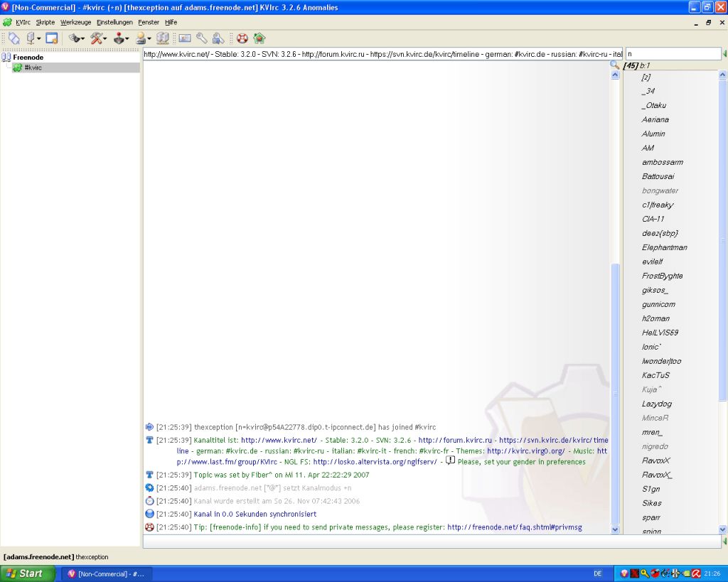Click the green house icon in toolbar
Image resolution: width=728 pixels, height=582 pixels.
point(259,38)
